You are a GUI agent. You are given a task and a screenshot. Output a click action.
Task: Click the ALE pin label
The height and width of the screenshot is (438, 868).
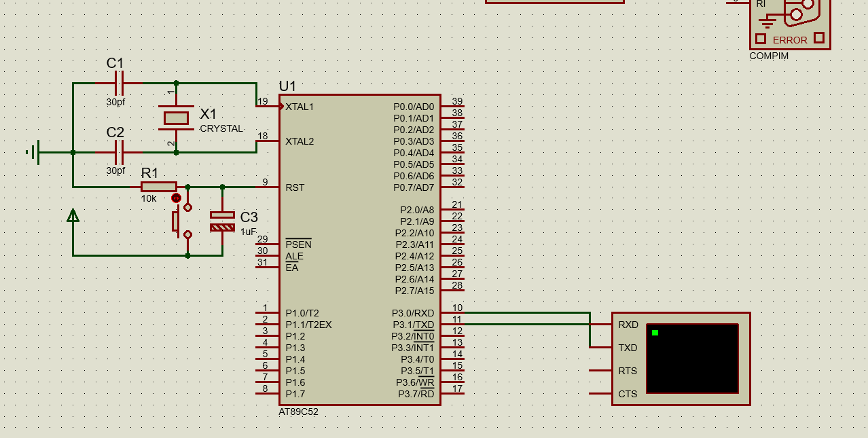coord(294,256)
